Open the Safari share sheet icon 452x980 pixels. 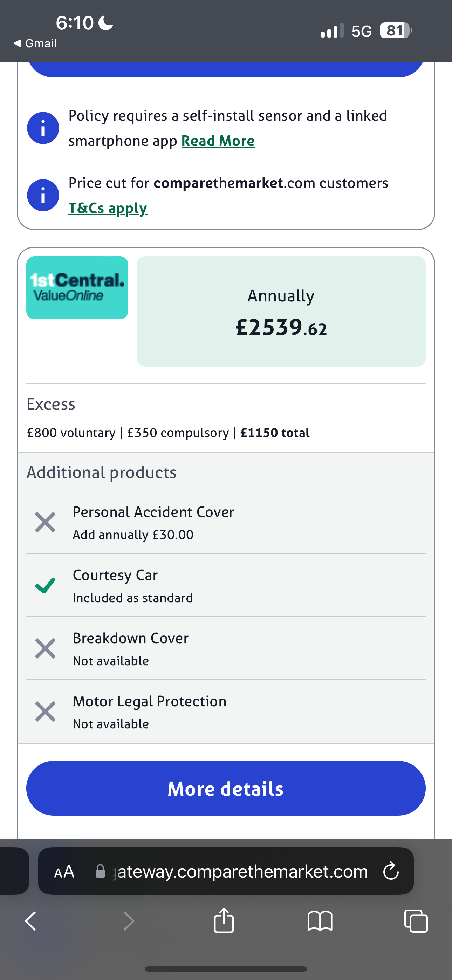tap(224, 920)
